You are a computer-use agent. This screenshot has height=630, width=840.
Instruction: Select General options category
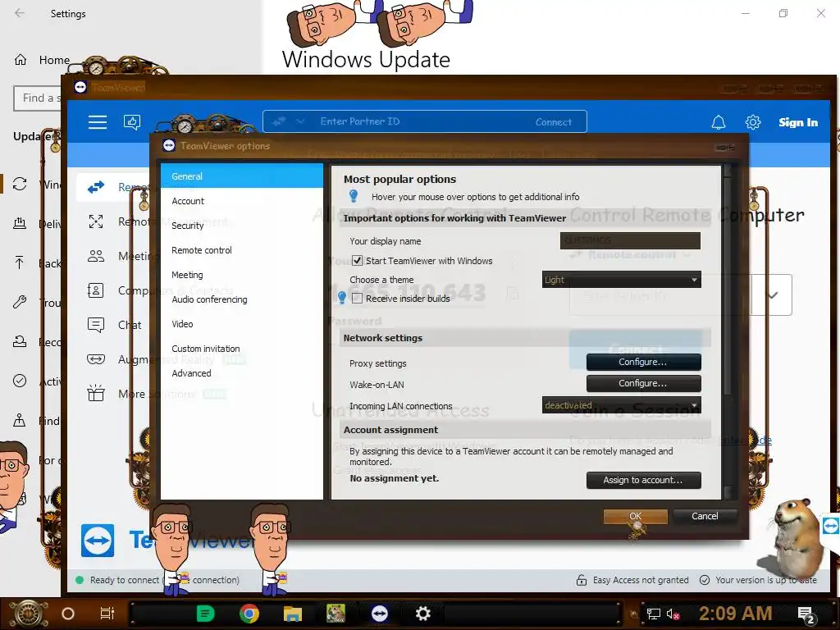pyautogui.click(x=242, y=176)
